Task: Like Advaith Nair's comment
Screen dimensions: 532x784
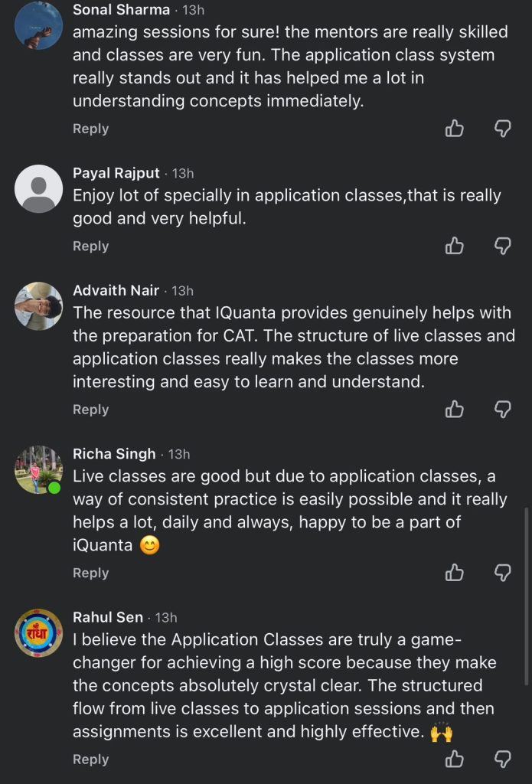Action: pos(455,410)
